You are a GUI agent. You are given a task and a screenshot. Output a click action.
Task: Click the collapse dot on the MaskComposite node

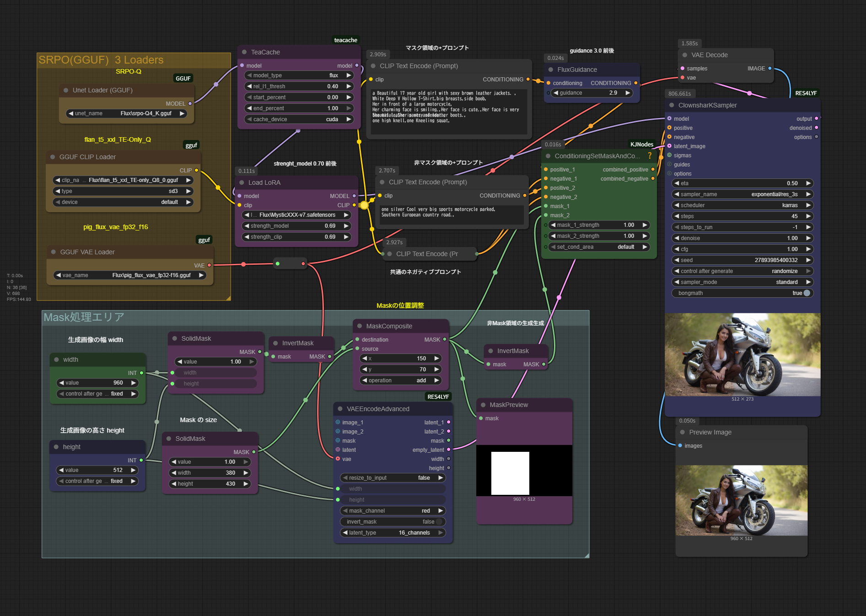[x=360, y=326]
